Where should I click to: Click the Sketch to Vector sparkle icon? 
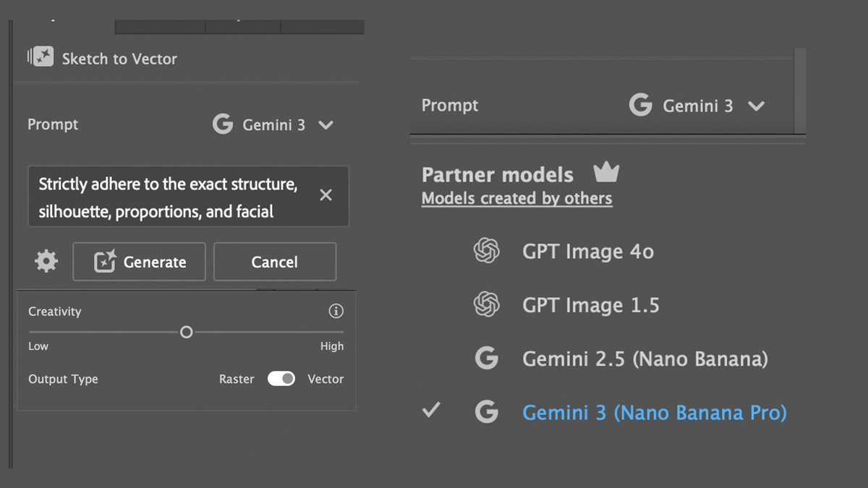41,57
